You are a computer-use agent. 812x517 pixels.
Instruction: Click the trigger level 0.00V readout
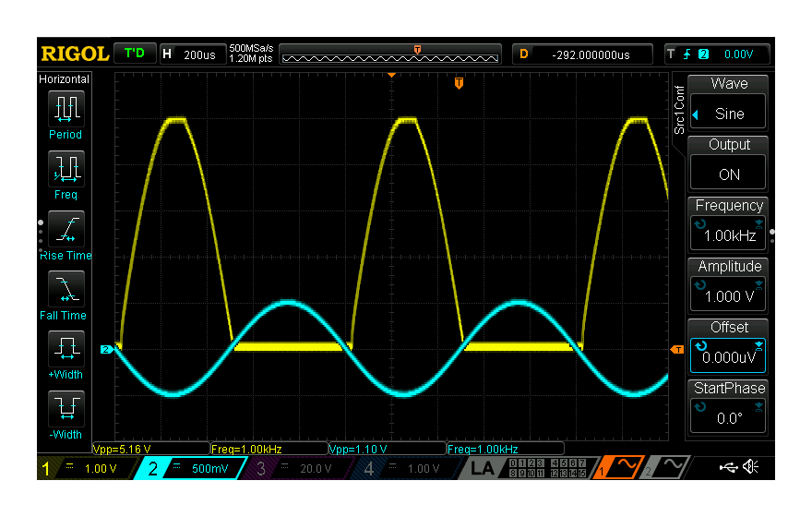[x=738, y=54]
